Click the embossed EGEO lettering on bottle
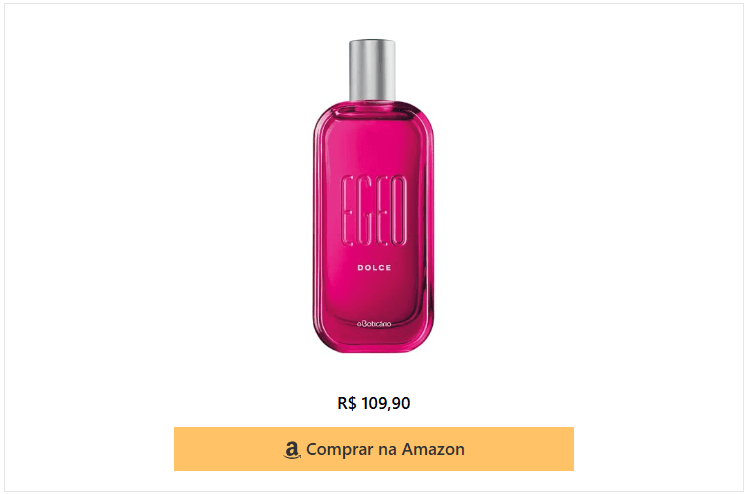The width and height of the screenshot is (747, 494). 374,211
